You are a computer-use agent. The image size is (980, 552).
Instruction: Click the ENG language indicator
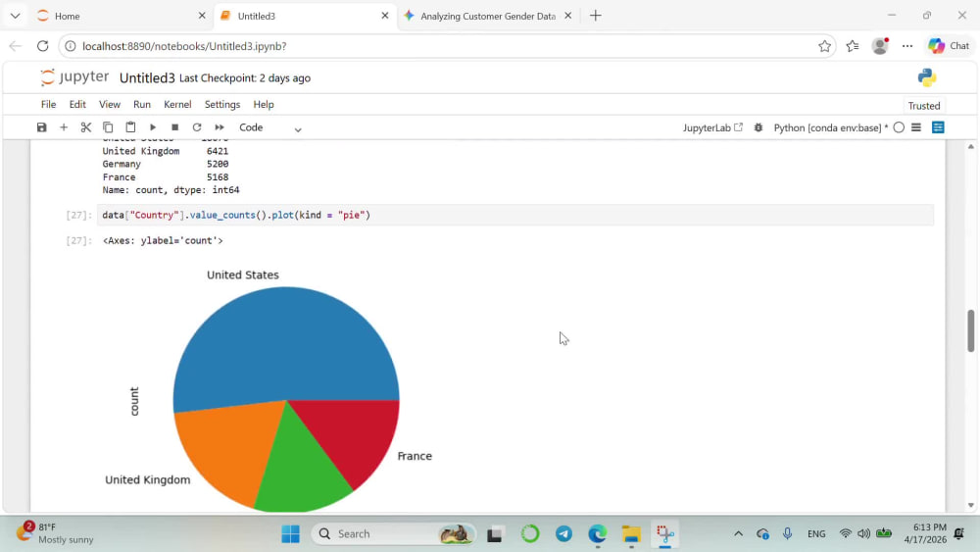[816, 534]
